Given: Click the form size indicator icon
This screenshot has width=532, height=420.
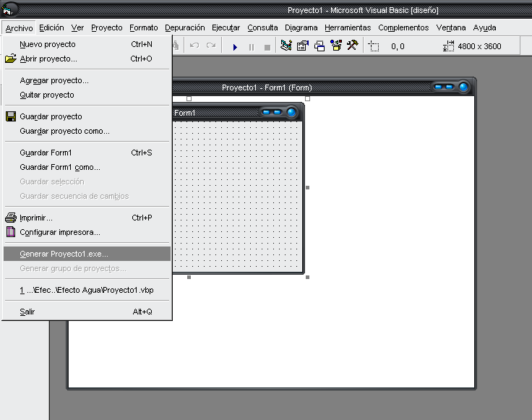Looking at the screenshot, I should coord(448,46).
